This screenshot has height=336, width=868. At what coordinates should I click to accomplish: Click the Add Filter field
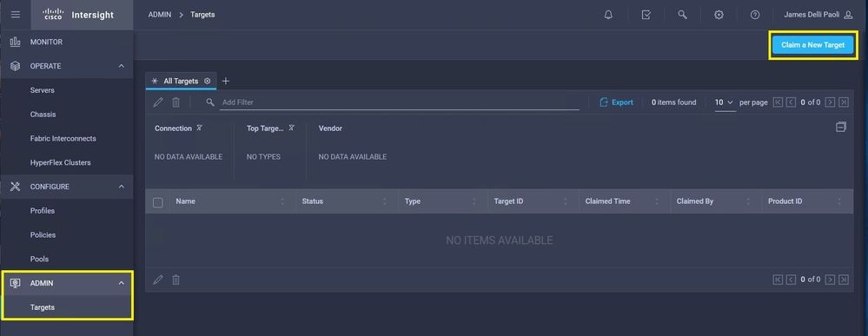[400, 102]
